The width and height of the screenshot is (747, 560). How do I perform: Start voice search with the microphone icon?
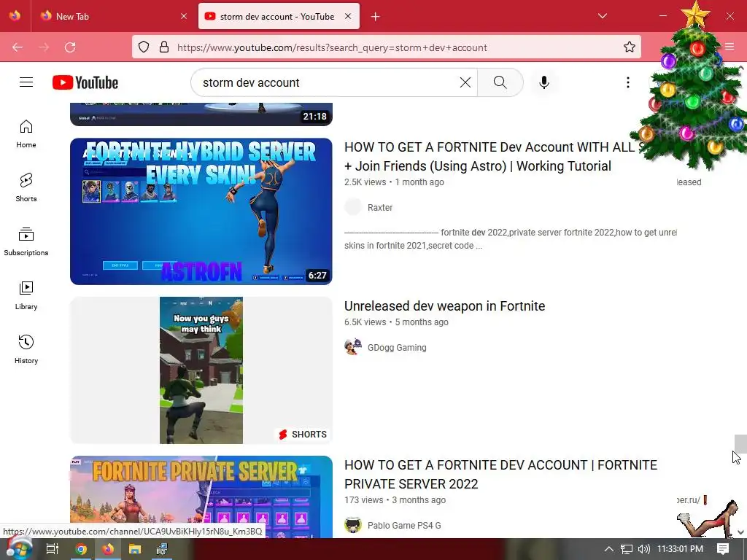tap(544, 82)
